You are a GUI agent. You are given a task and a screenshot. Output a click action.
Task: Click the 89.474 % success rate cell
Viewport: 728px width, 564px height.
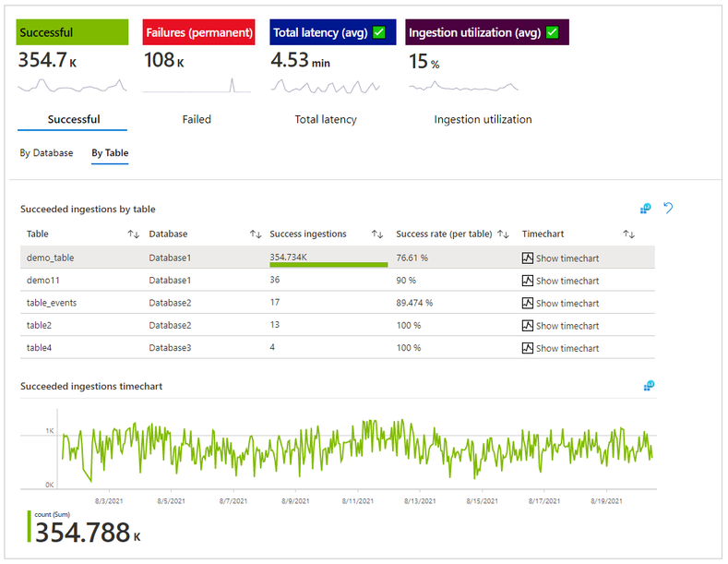coord(414,303)
